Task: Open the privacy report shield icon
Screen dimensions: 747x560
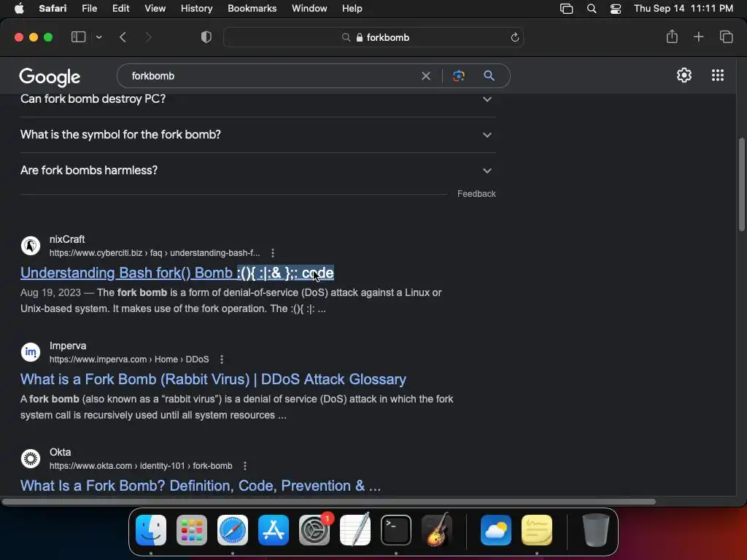Action: click(206, 37)
